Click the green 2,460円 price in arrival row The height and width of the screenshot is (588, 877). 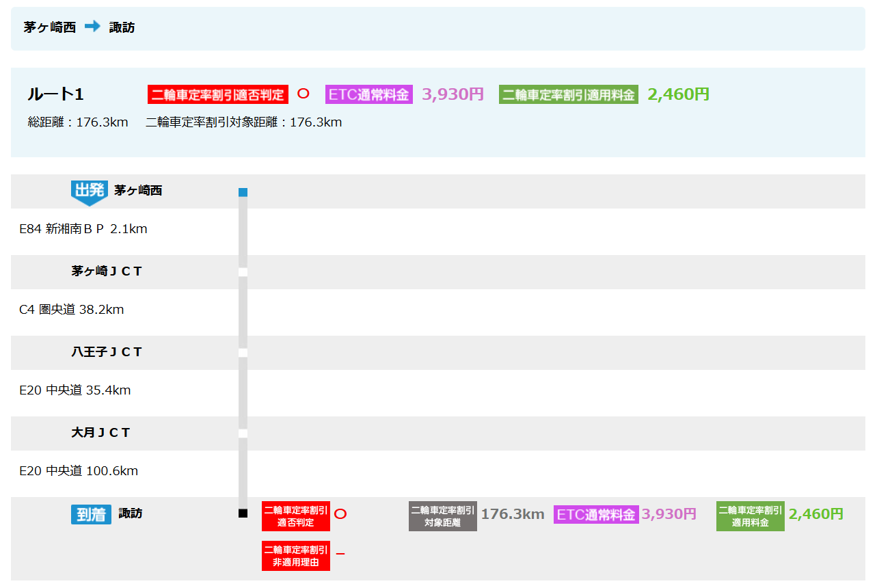click(x=815, y=514)
